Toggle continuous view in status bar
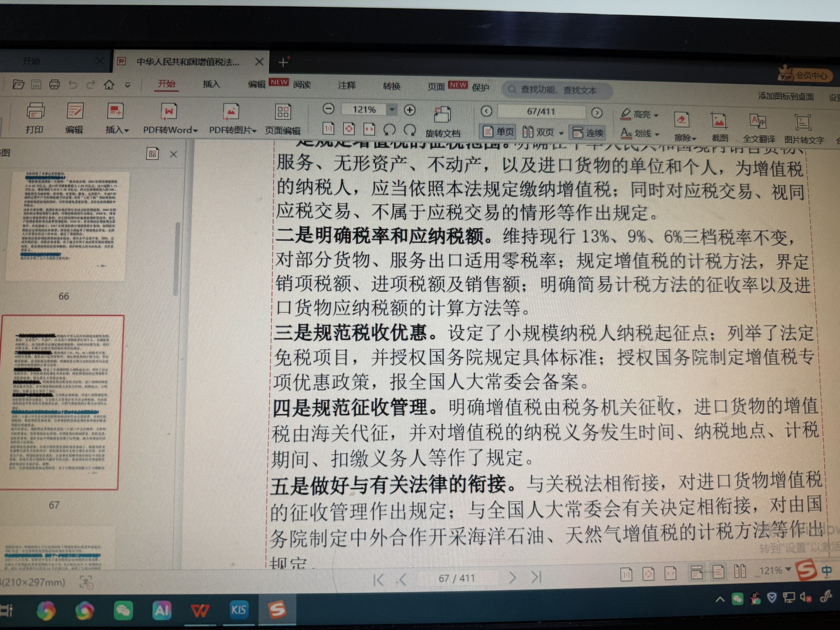This screenshot has height=630, width=840. (x=696, y=572)
